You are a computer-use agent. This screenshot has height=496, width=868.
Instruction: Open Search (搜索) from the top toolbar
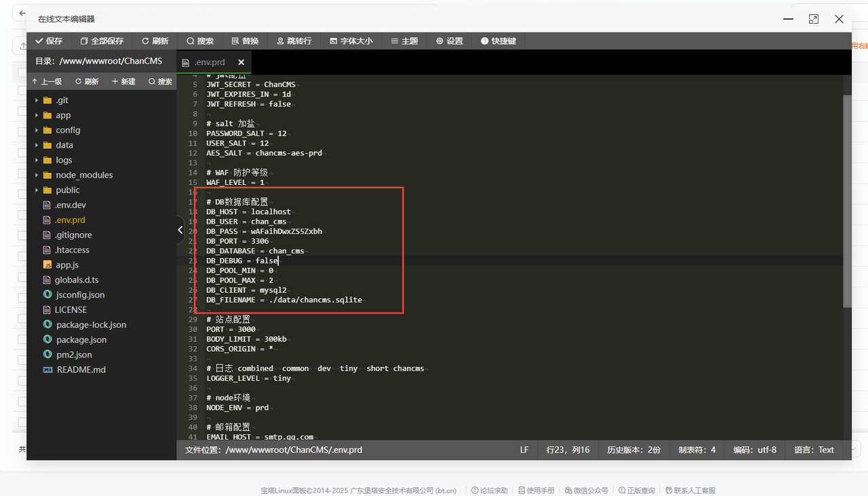coord(200,41)
